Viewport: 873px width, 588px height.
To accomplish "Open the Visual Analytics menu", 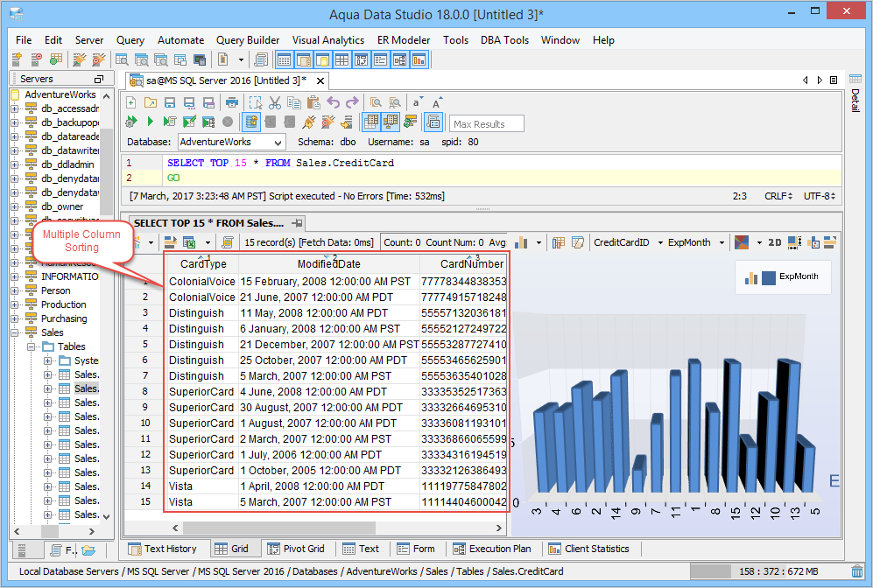I will [x=328, y=40].
